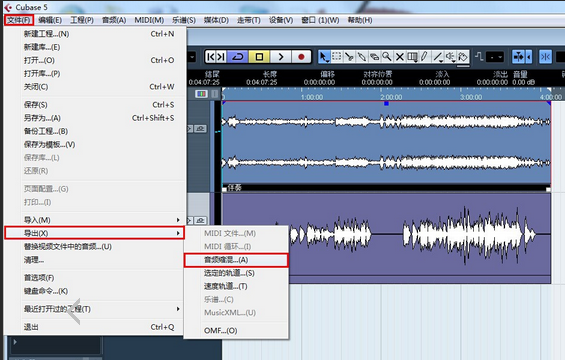Select the Line tool
This screenshot has height=360, width=565.
438,57
